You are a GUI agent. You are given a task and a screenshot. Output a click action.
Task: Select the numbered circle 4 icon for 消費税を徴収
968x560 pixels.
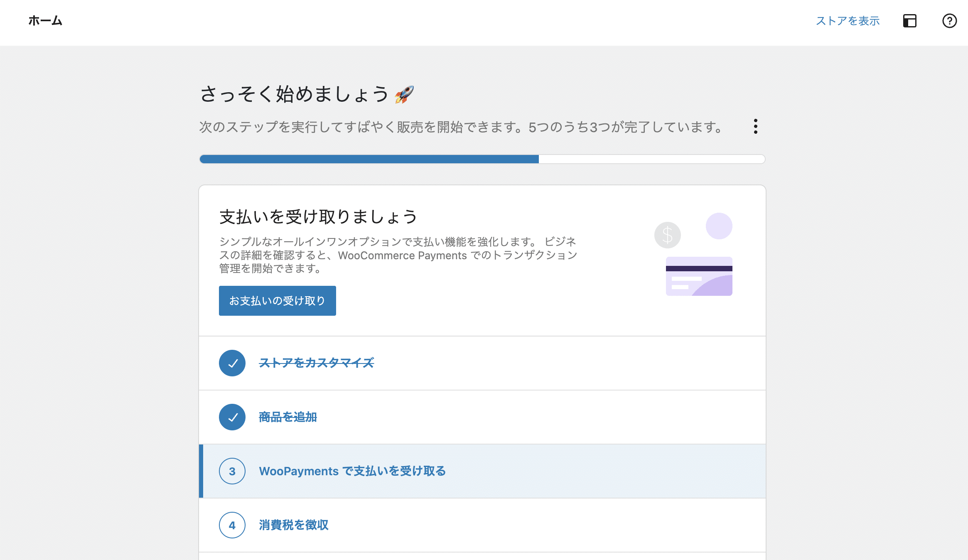232,525
